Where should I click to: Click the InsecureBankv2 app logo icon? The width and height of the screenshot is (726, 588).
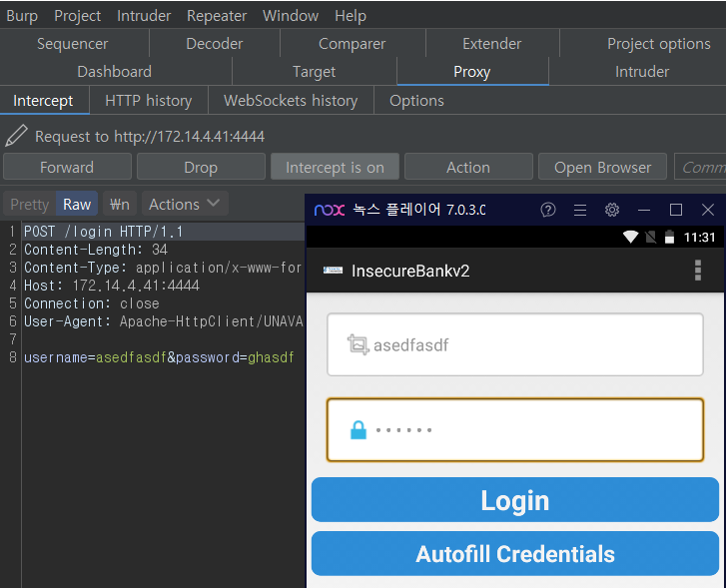click(x=333, y=271)
